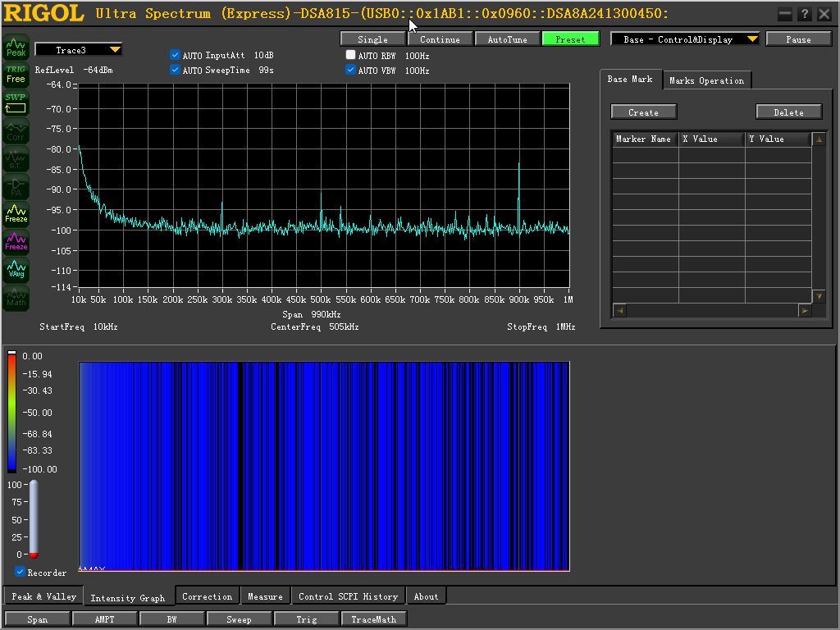Click the Marker Name column header

pos(645,139)
